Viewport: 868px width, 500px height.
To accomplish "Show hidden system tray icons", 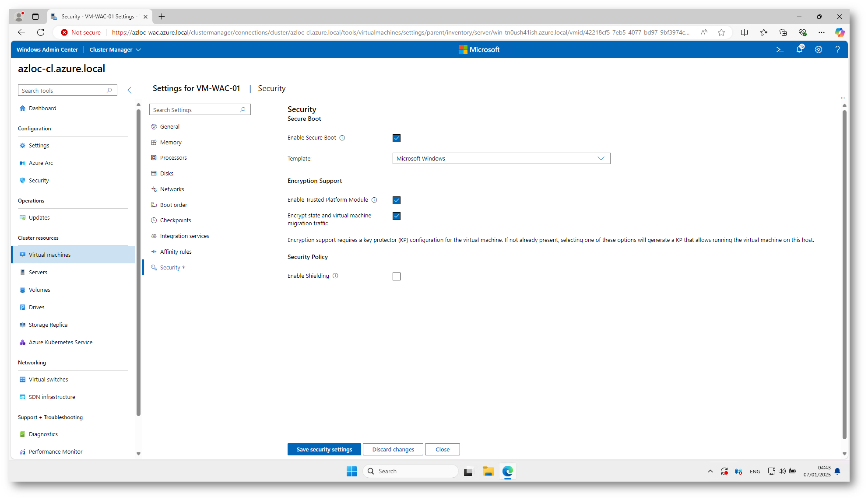I will pyautogui.click(x=710, y=471).
